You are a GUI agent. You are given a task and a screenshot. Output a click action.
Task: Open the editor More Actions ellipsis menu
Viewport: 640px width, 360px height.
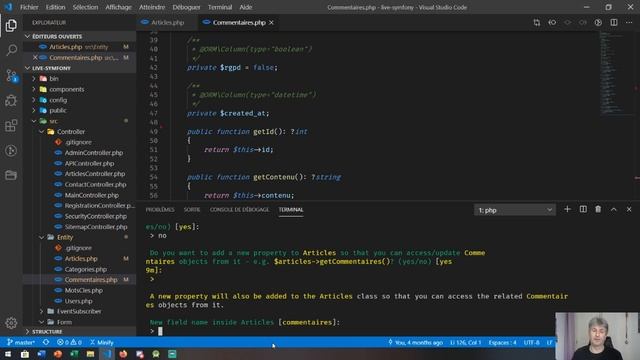(x=629, y=22)
